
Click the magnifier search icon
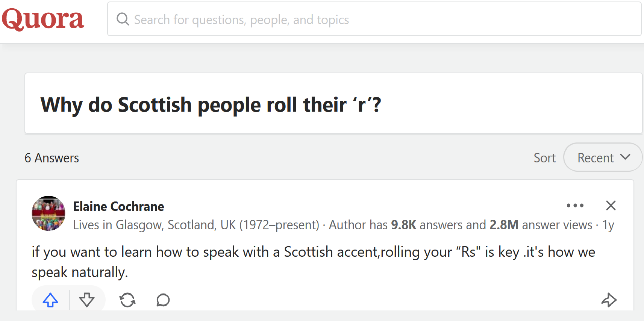click(123, 19)
